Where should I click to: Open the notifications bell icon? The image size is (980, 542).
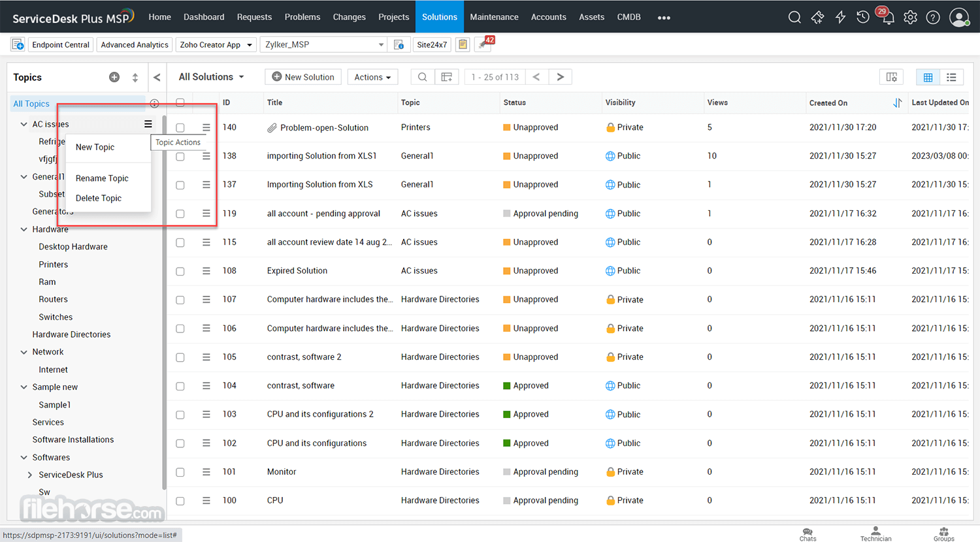click(887, 17)
